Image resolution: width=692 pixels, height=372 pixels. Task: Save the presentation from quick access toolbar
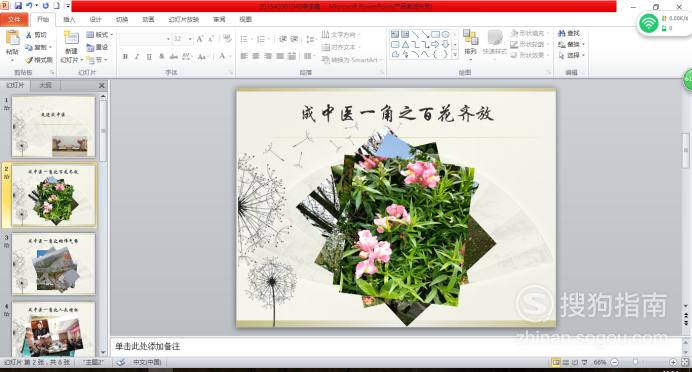(x=18, y=6)
